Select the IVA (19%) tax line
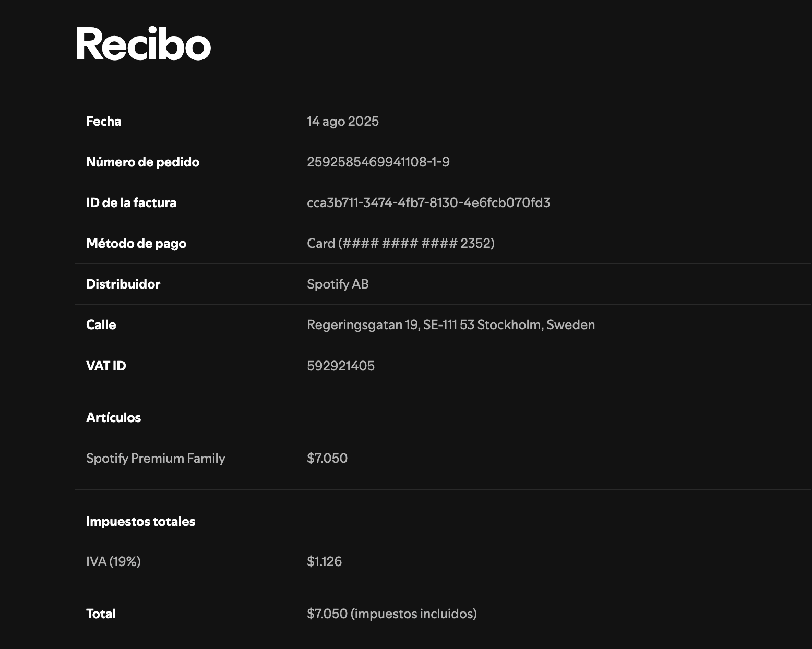 113,562
